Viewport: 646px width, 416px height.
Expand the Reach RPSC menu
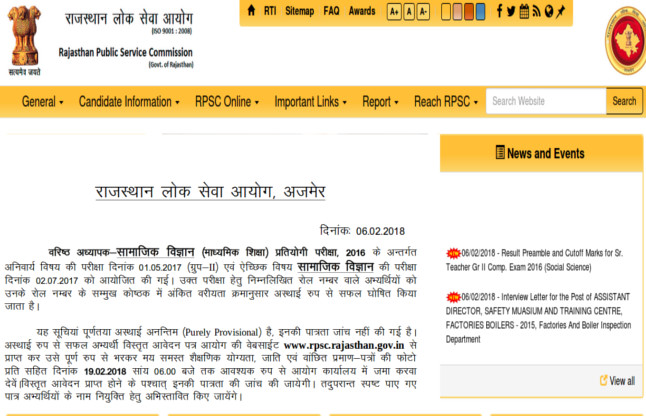pos(446,101)
